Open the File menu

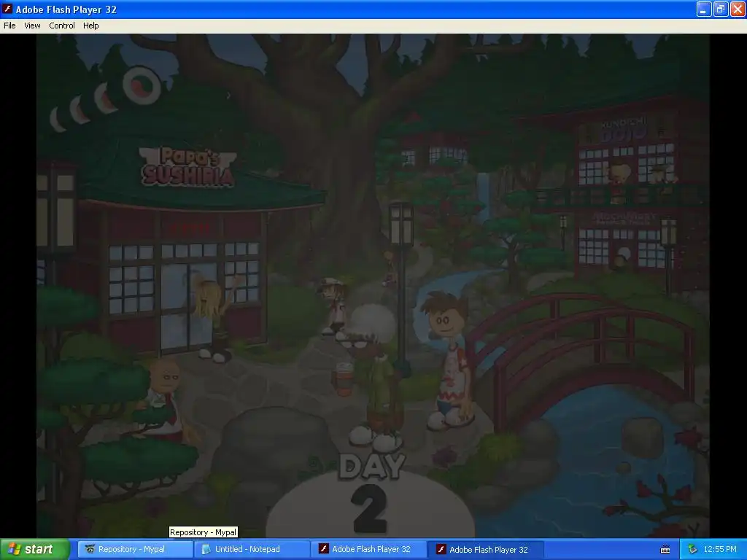(9, 26)
